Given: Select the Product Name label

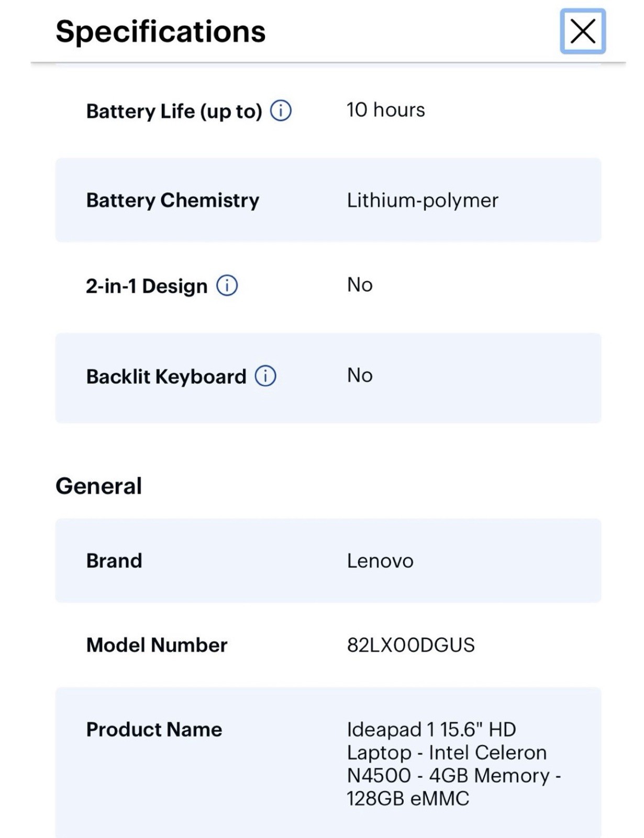Looking at the screenshot, I should click(154, 730).
